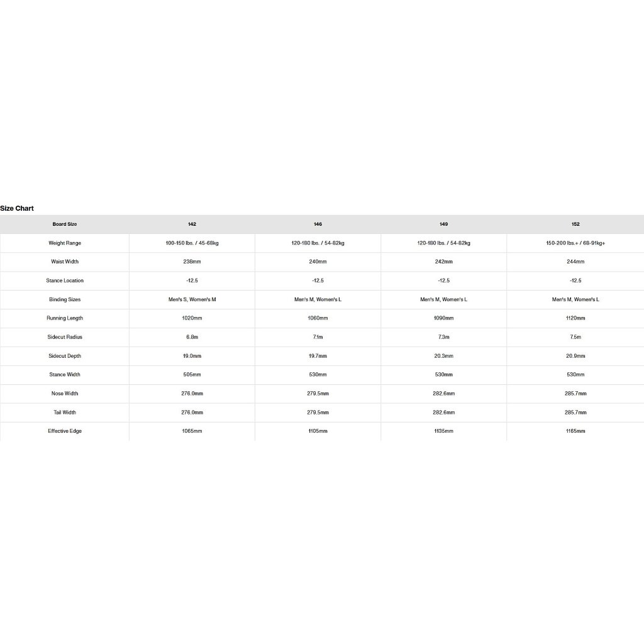Select the 142 board size column header

point(192,225)
